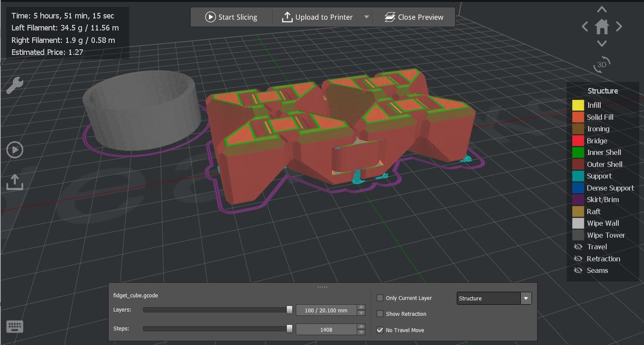Enable the Only Current Layer checkbox

(x=380, y=298)
